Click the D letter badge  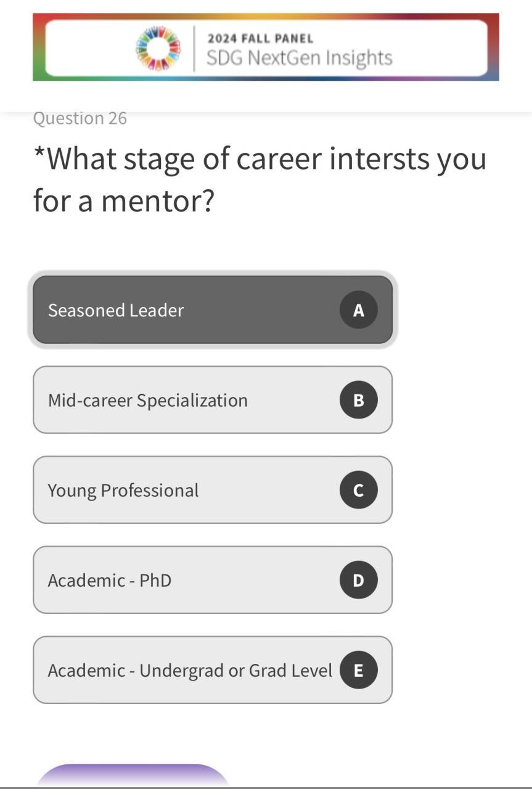(358, 580)
